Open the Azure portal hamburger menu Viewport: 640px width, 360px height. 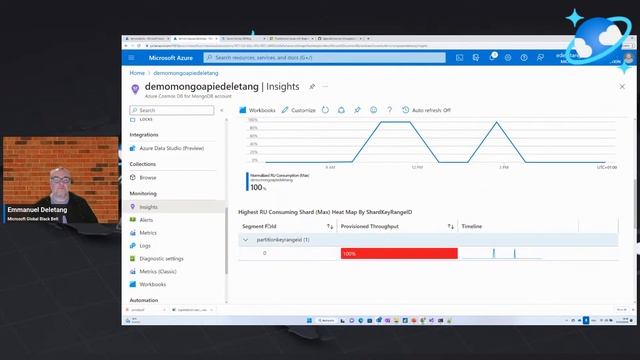point(131,58)
